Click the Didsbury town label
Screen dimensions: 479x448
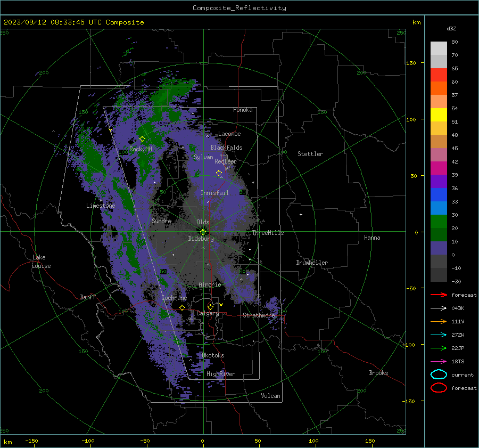point(201,239)
